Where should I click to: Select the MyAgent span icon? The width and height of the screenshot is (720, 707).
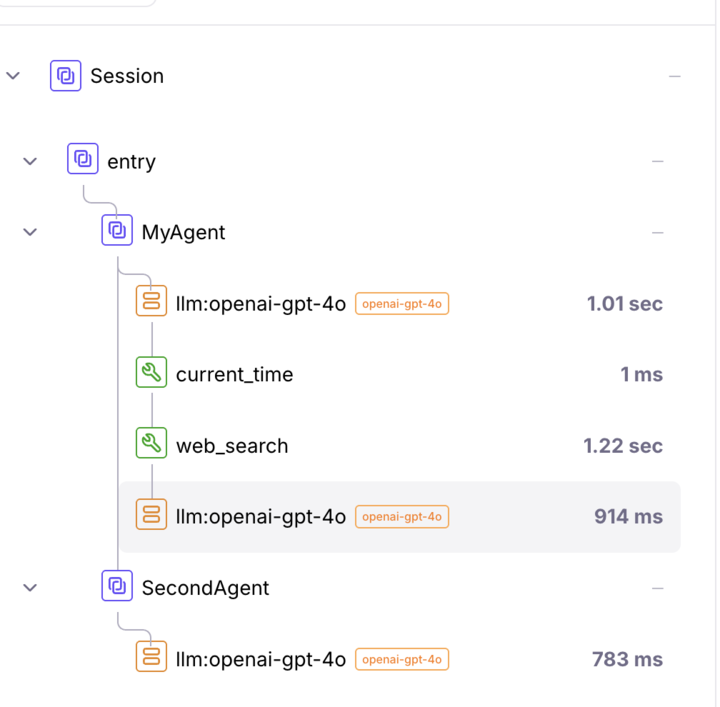tap(117, 231)
